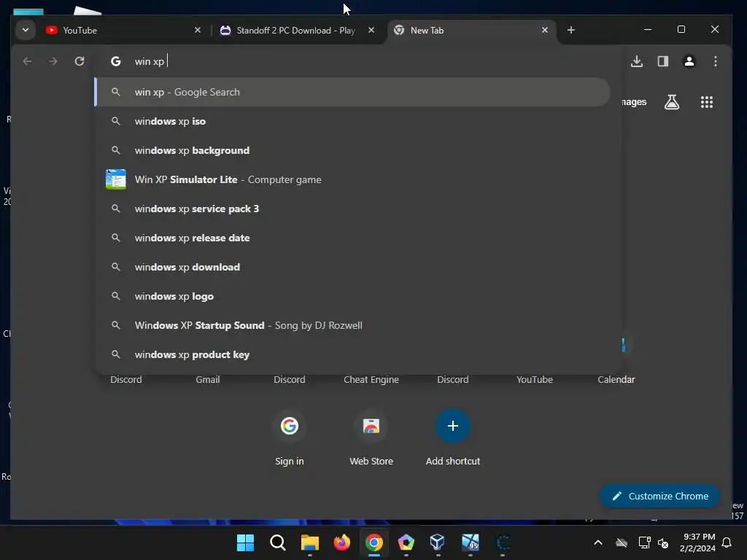Close the Standoff 2 PC Download tab

(x=371, y=30)
